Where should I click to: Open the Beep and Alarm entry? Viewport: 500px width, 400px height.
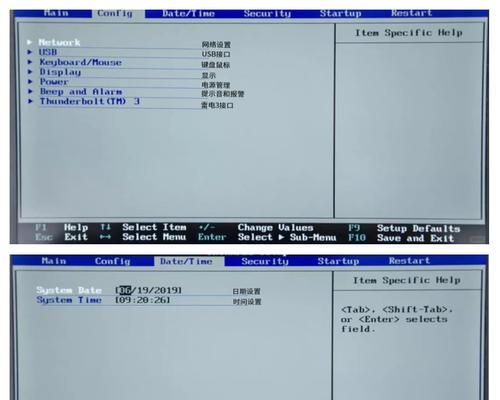pos(81,91)
